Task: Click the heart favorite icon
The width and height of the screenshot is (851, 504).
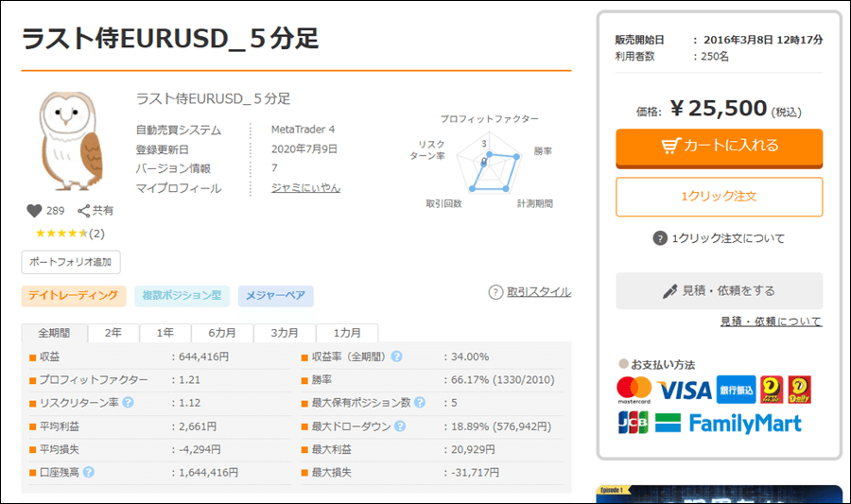Action: 34,211
